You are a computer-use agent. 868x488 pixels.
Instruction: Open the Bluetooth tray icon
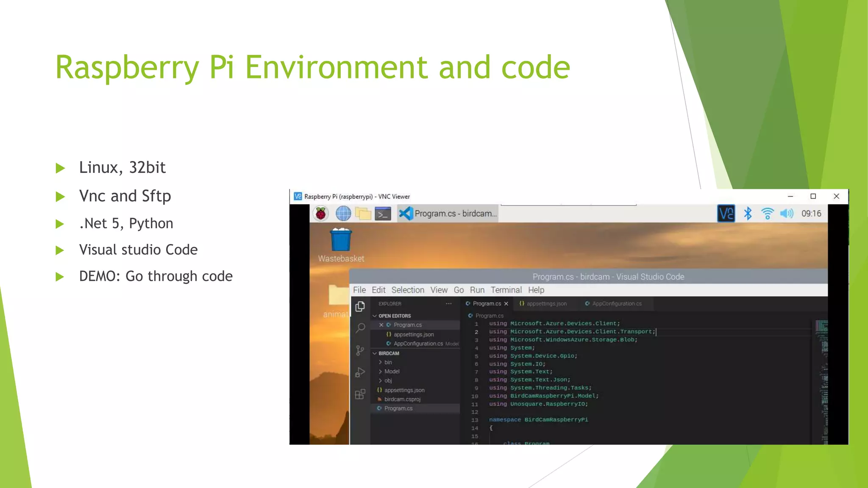pos(748,213)
